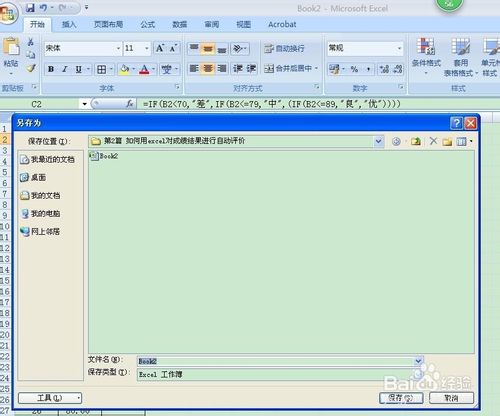Decrease cell indent
500x416 pixels.
tap(238, 69)
